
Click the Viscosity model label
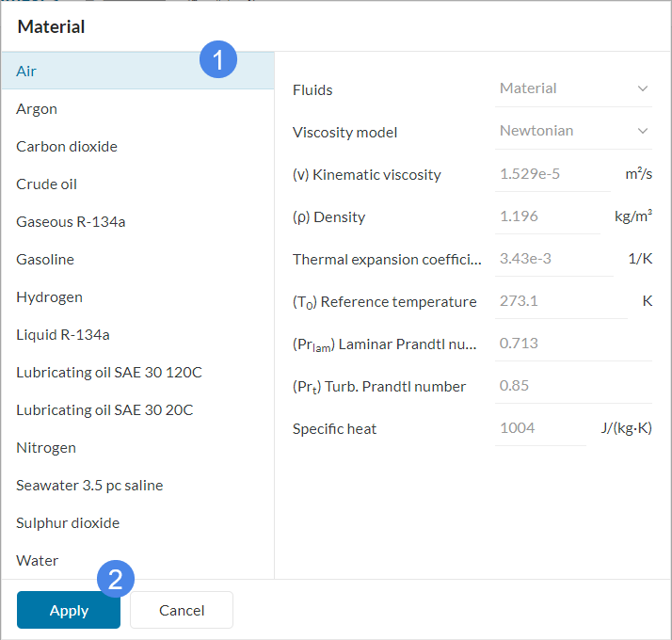[x=345, y=133]
